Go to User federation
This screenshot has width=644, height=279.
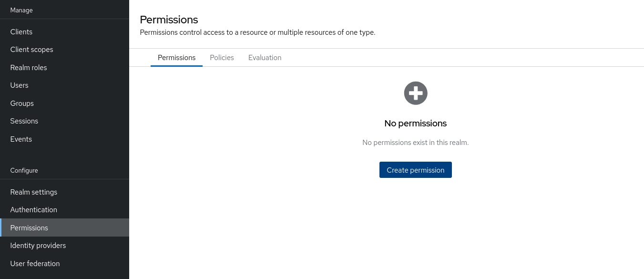point(35,263)
